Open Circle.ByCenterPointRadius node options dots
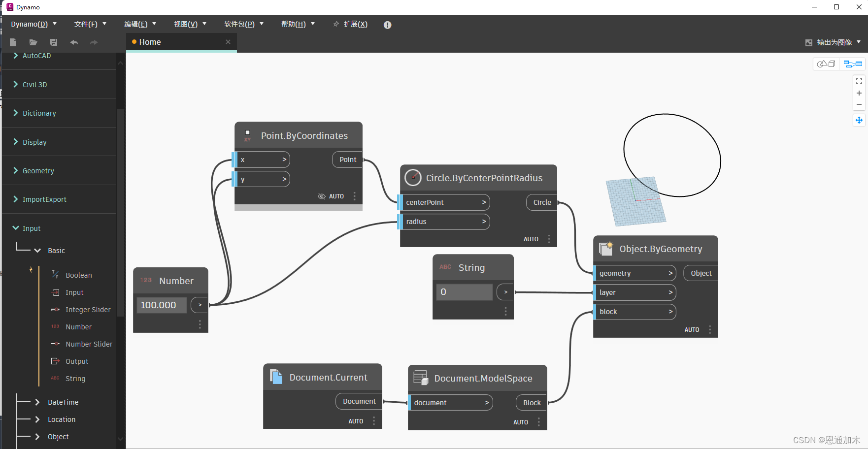868x449 pixels. (549, 239)
